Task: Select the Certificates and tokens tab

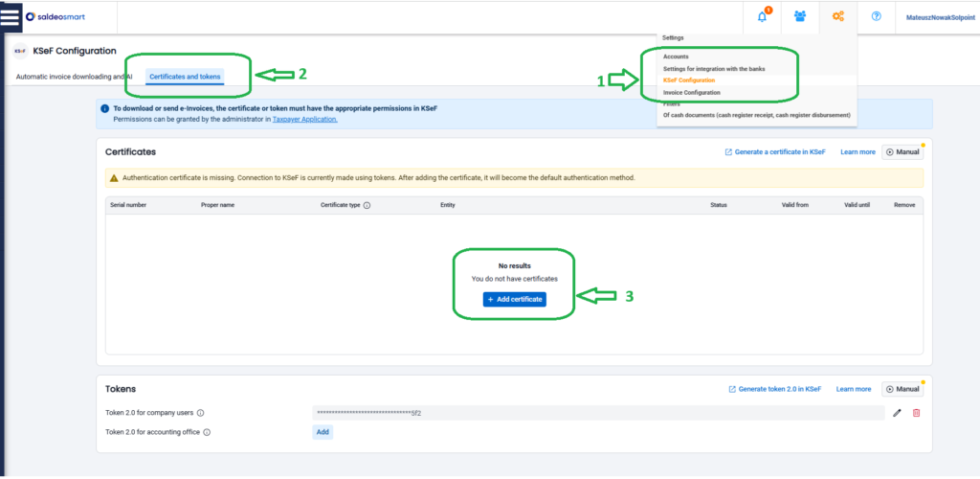Action: pyautogui.click(x=187, y=76)
